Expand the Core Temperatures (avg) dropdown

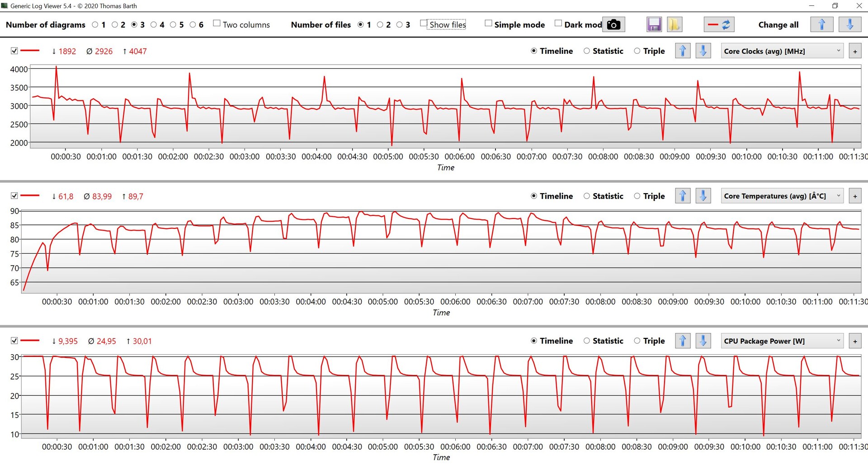[x=782, y=196]
